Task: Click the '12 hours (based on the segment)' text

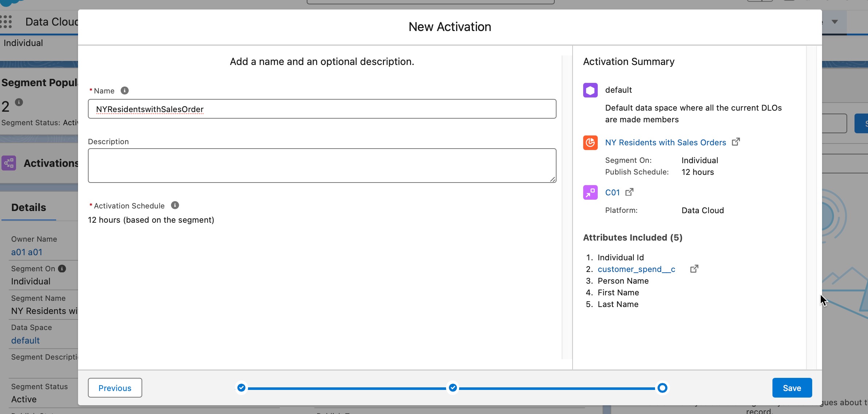Action: pos(151,220)
